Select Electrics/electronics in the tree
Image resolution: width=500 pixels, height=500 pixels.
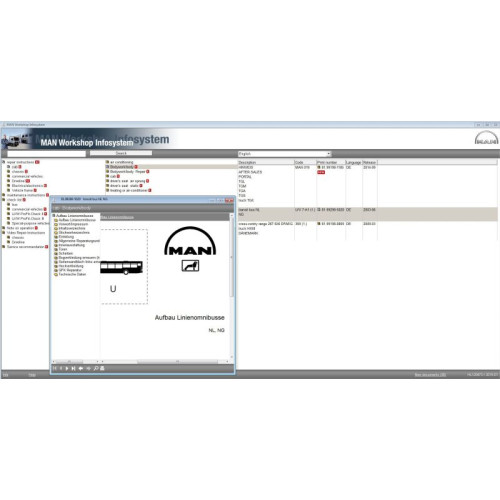27,185
